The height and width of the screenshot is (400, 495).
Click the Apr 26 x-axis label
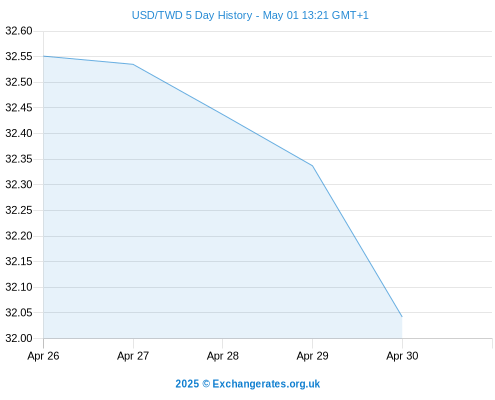(43, 356)
